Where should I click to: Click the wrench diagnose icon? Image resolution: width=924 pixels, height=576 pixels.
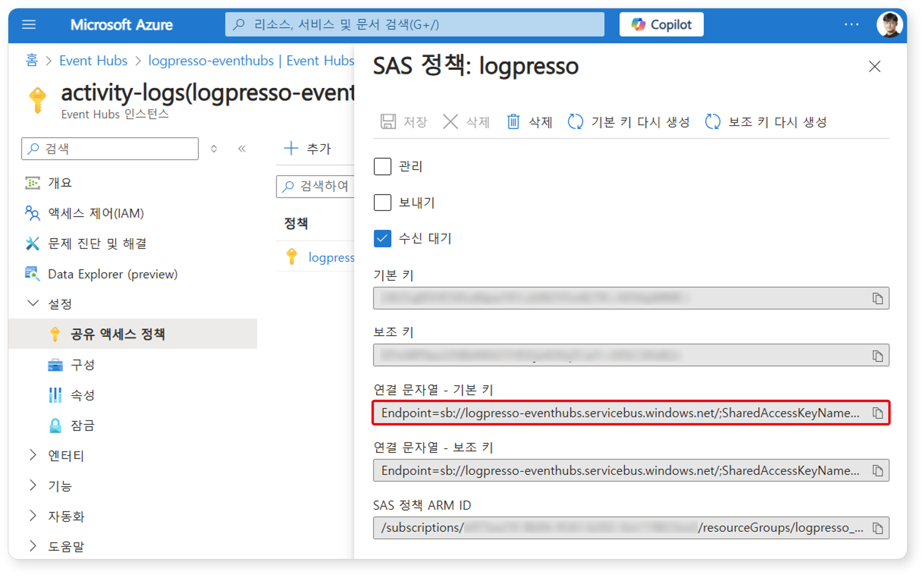click(x=32, y=243)
